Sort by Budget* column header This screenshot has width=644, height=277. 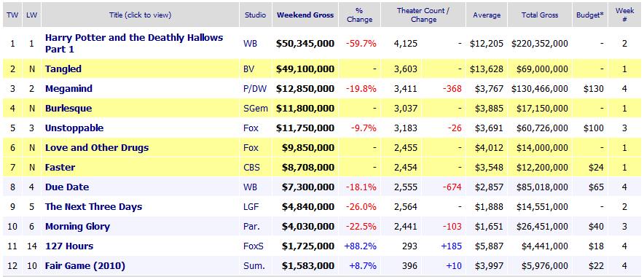590,15
